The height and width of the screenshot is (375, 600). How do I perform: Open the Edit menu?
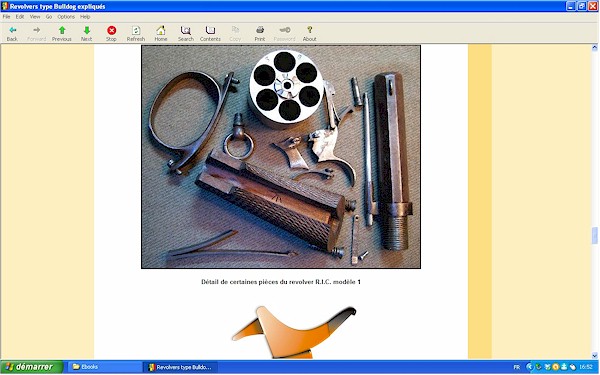pyautogui.click(x=20, y=17)
